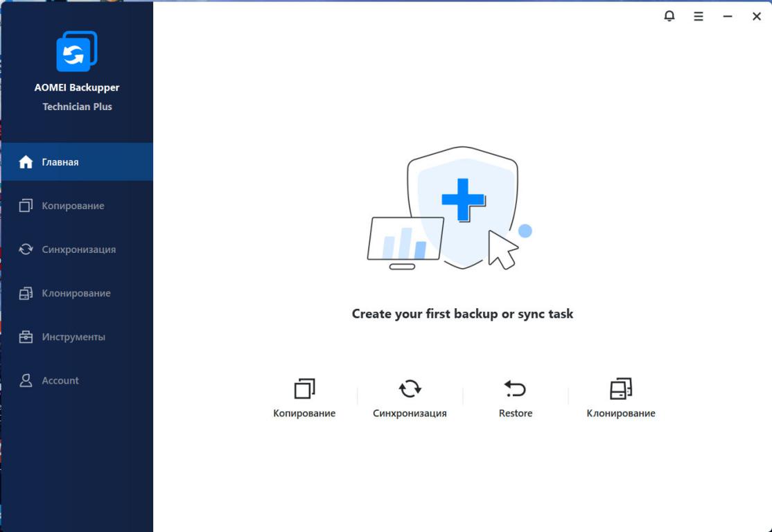Click the center Синхронизация circular arrows icon

[x=410, y=389]
